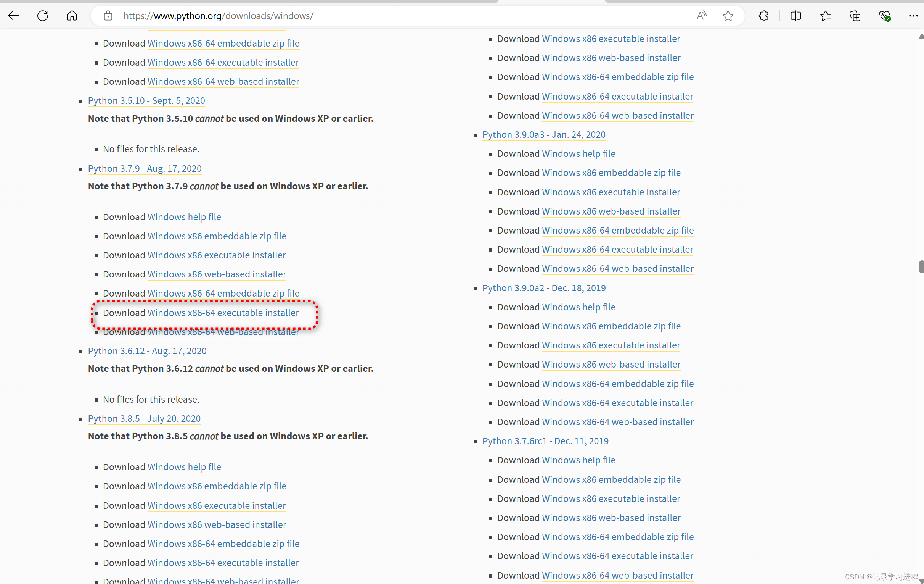Download Python 3.7.9 Windows x86-64 executable installer

223,313
